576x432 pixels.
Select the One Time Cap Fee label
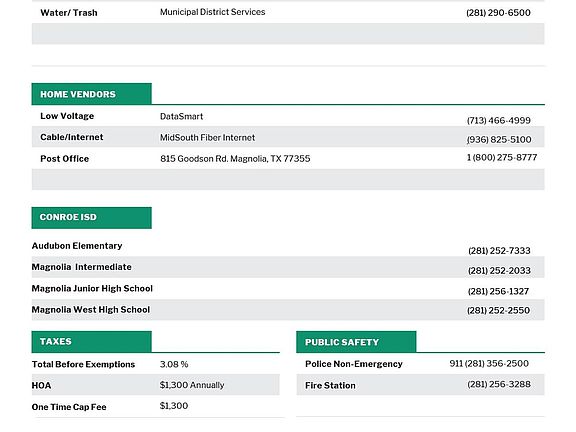[x=69, y=407]
